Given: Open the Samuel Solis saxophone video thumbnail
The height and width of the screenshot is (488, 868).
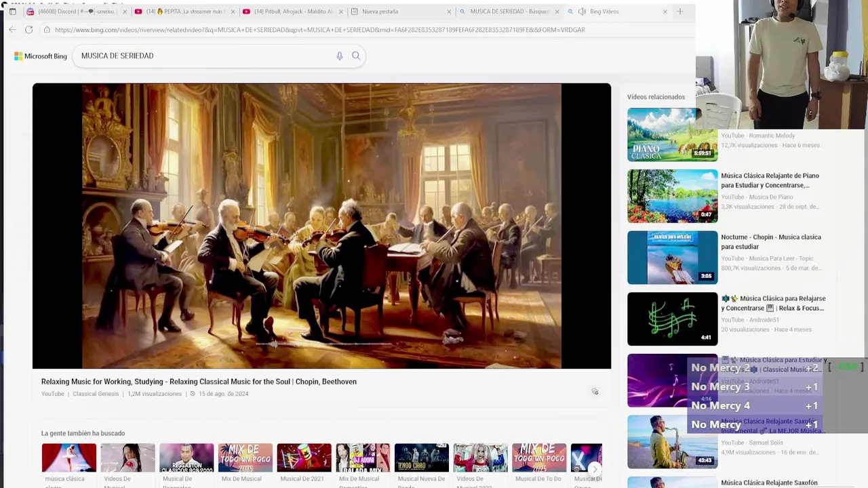Looking at the screenshot, I should (x=672, y=442).
